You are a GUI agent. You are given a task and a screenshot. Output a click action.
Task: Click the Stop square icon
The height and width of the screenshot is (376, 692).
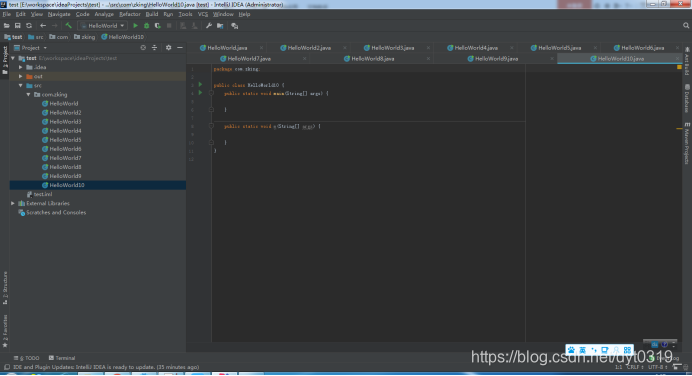pos(169,26)
